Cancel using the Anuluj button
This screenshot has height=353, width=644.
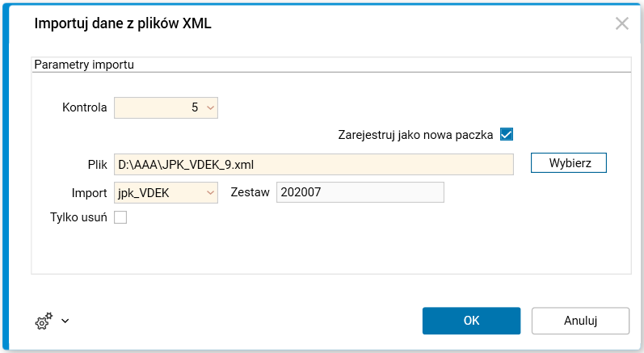click(x=580, y=321)
